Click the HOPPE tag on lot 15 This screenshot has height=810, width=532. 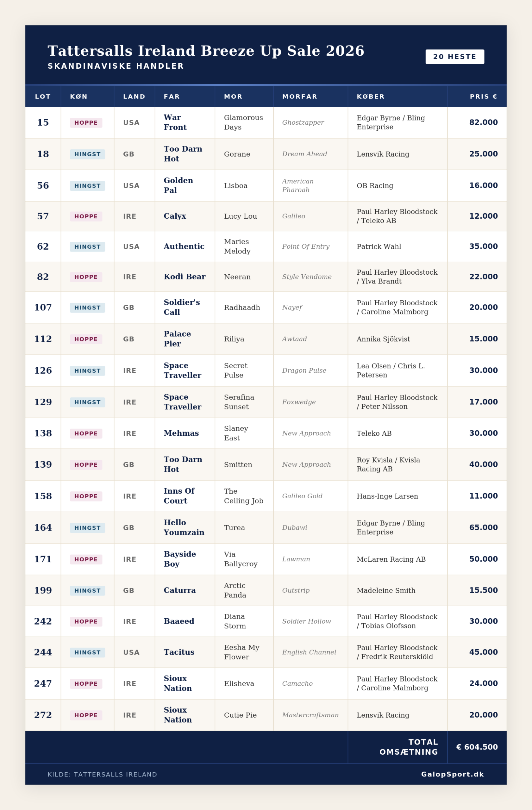click(x=86, y=123)
